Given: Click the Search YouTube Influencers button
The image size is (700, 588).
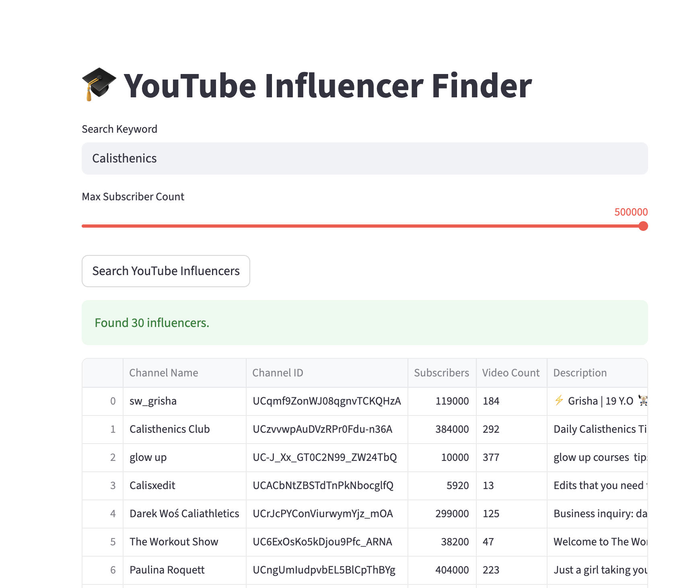Looking at the screenshot, I should coord(166,271).
